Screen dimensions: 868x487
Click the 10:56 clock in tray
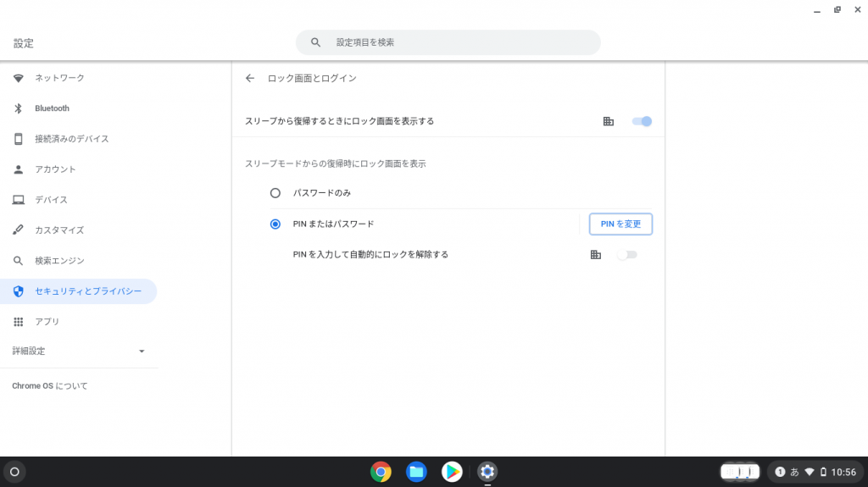843,472
